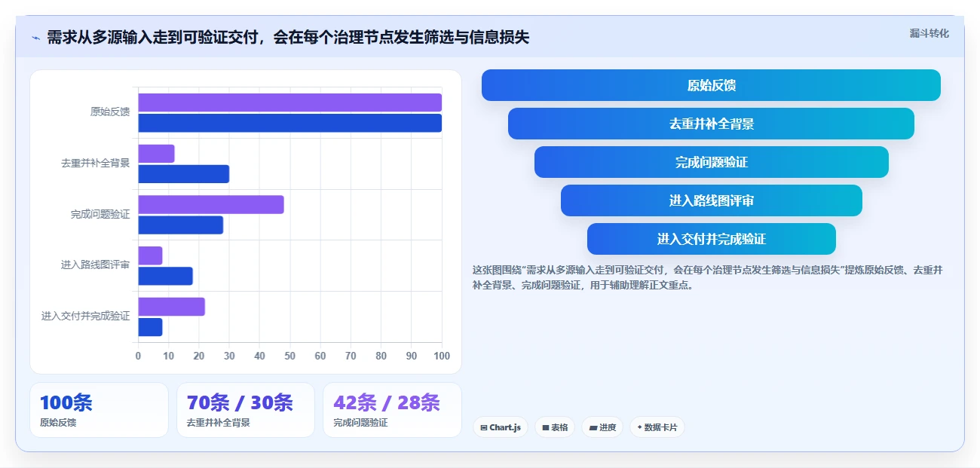The height and width of the screenshot is (468, 980).
Task: Click the blue bar for 原始反馈
Action: pyautogui.click(x=289, y=123)
